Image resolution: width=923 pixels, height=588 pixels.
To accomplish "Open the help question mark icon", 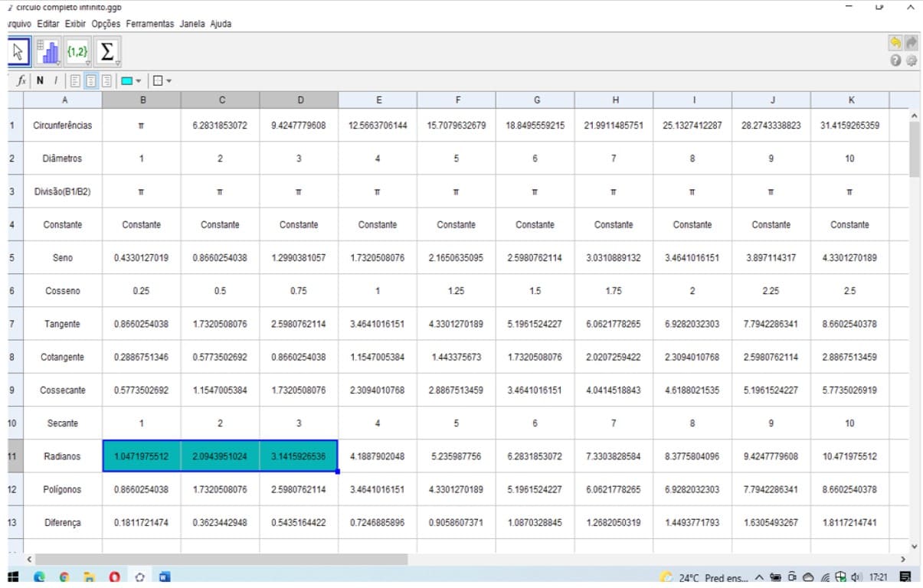I will (895, 60).
